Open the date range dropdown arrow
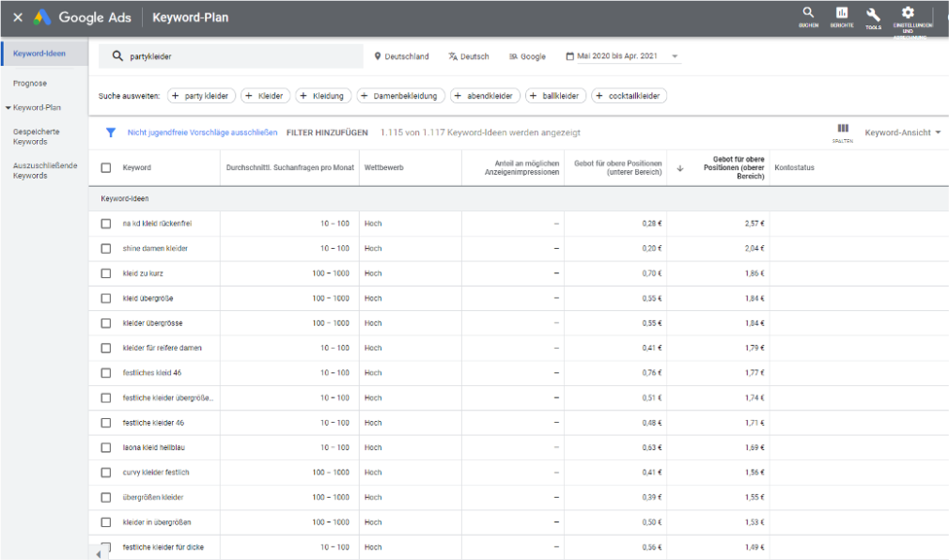Image resolution: width=949 pixels, height=560 pixels. click(x=675, y=56)
